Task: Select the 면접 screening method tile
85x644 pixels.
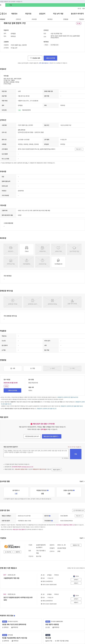Action: pos(33,369)
